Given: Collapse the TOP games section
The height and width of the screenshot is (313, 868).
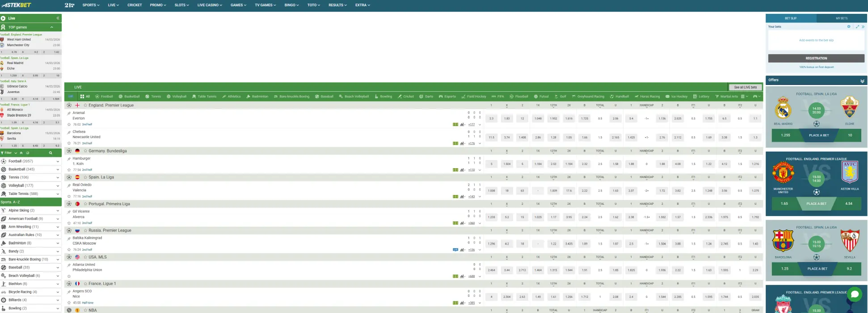Looking at the screenshot, I should [x=52, y=27].
